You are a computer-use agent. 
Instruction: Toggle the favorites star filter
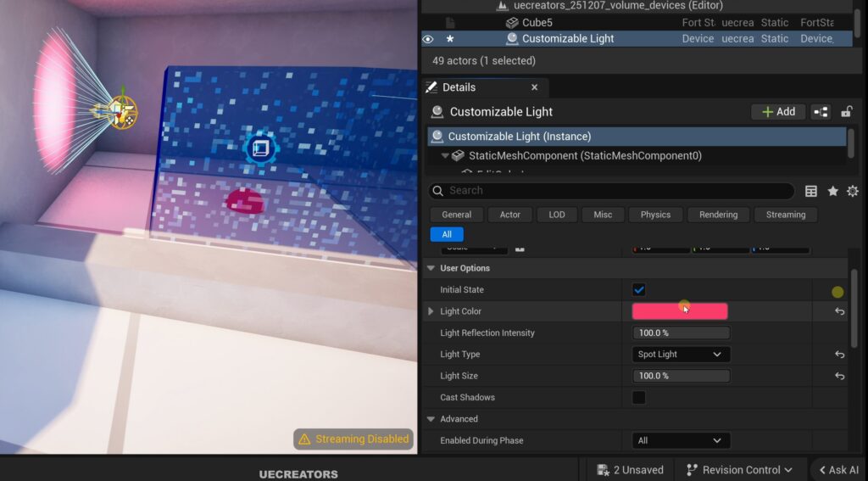tap(832, 191)
